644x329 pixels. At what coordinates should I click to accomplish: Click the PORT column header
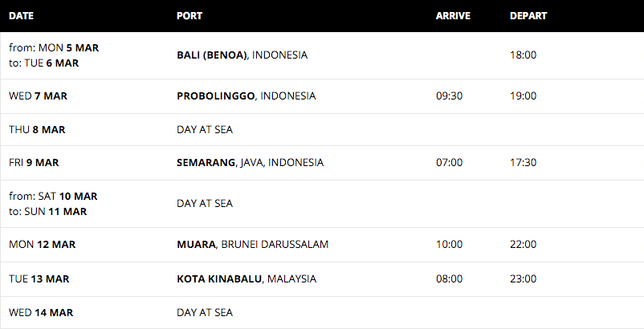click(x=190, y=16)
